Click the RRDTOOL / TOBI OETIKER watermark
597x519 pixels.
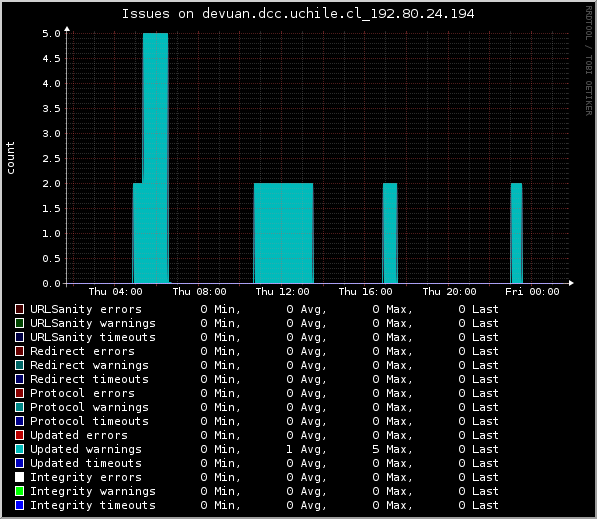[589, 61]
